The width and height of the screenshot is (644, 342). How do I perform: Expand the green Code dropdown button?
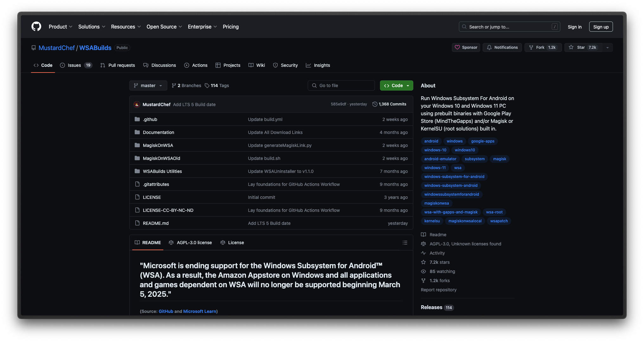396,85
